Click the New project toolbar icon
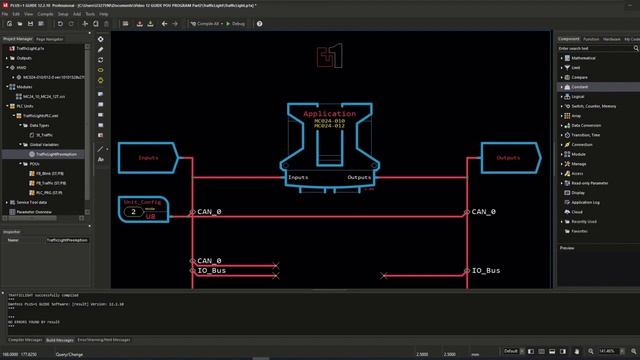The height and width of the screenshot is (360, 640). 9,24
